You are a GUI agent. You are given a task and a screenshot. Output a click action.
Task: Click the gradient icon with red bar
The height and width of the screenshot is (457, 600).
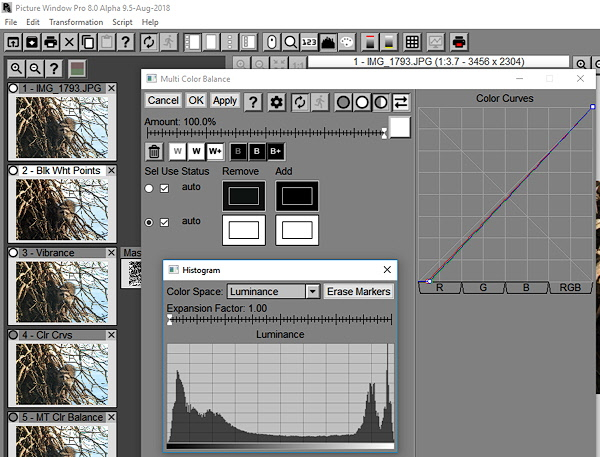pos(370,42)
